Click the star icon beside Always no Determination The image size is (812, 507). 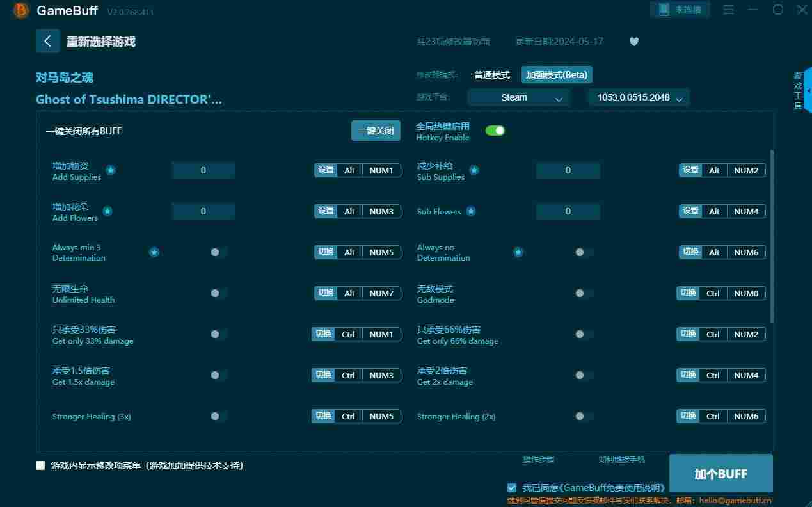tap(518, 252)
